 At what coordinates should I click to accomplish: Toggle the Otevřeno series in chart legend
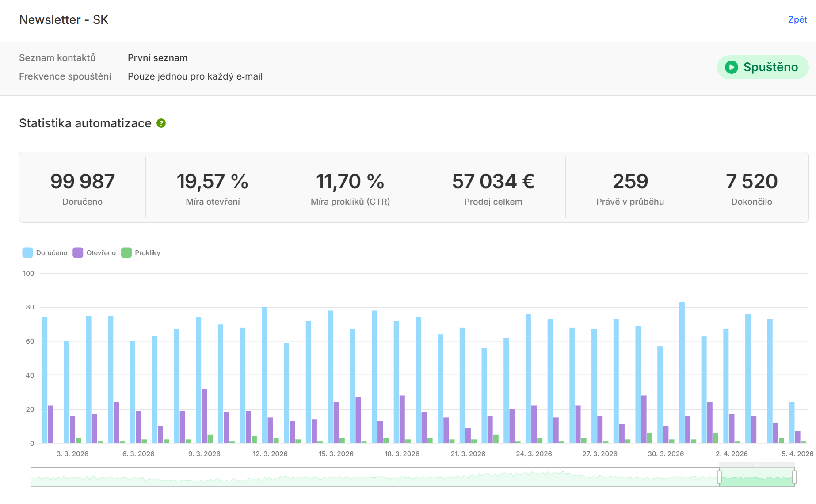click(95, 253)
